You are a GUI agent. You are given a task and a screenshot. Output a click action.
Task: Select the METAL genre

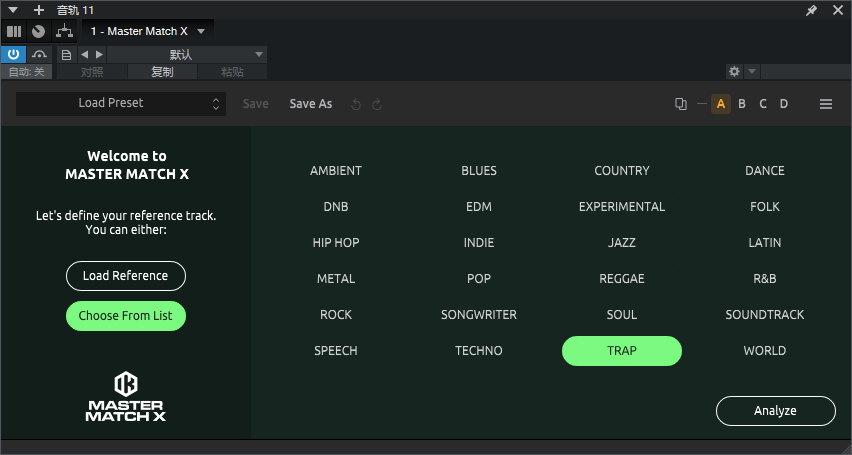click(336, 279)
